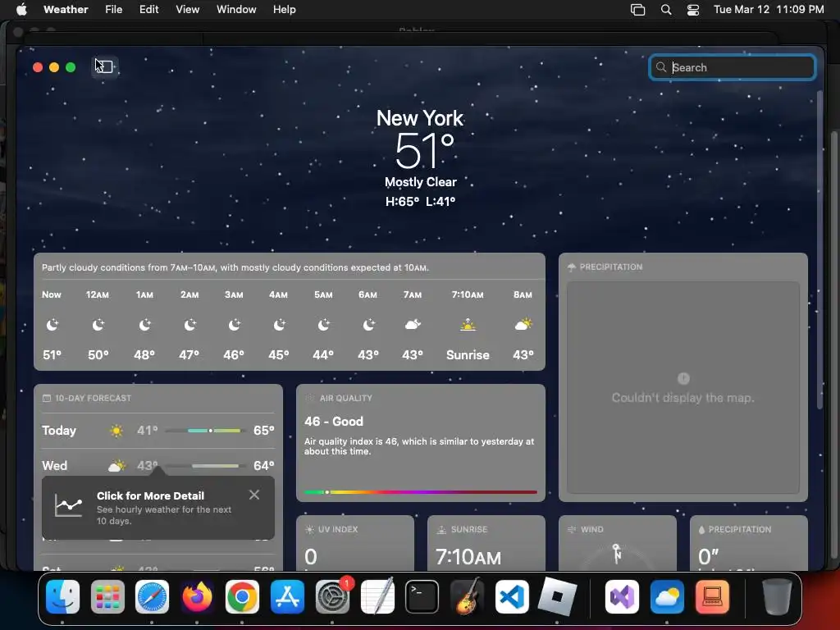Open the Precipitation map card
This screenshot has height=630, width=840.
click(x=683, y=377)
